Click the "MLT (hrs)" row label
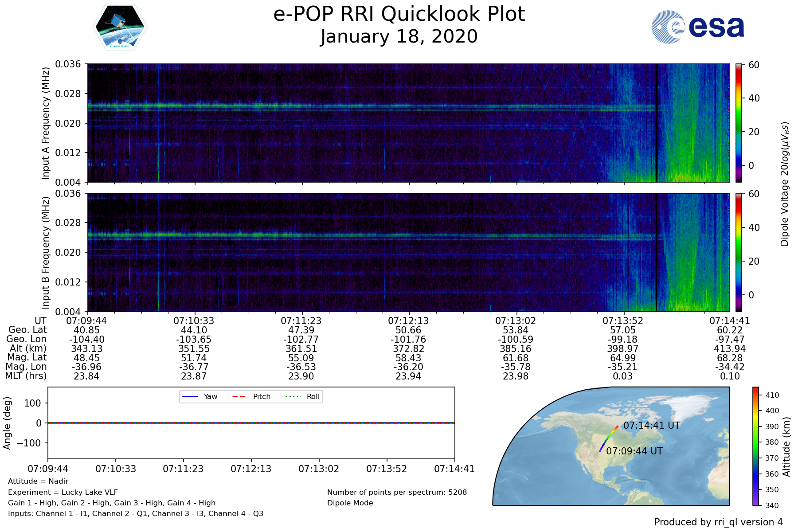The image size is (798, 532). point(26,376)
